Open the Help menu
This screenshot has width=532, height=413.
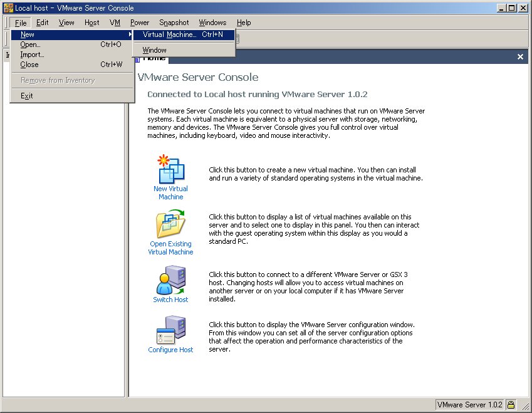(244, 23)
